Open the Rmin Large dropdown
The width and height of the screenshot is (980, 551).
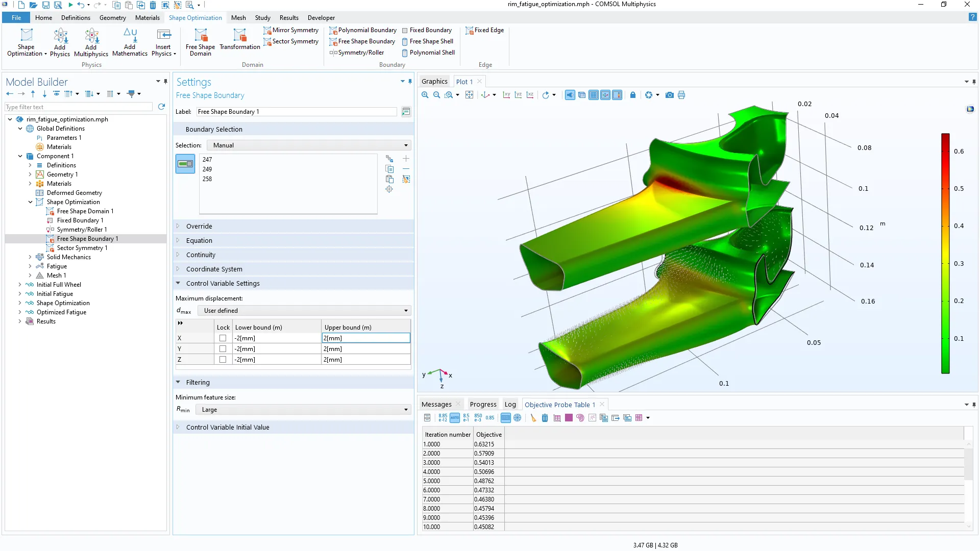click(304, 410)
